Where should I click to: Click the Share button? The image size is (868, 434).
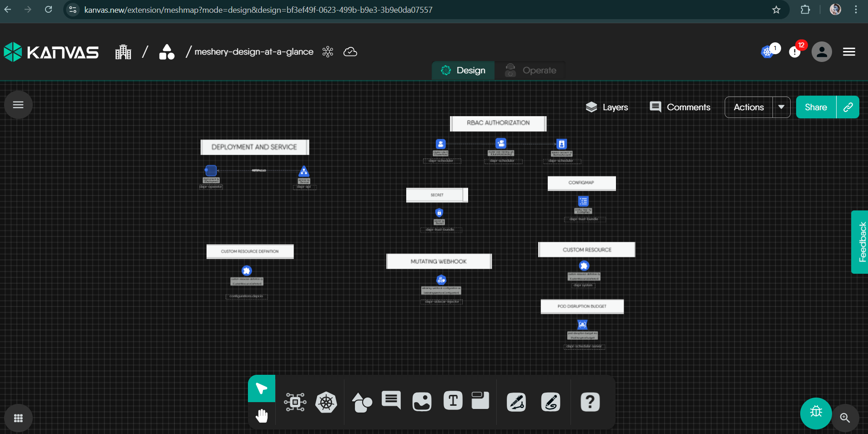click(816, 107)
